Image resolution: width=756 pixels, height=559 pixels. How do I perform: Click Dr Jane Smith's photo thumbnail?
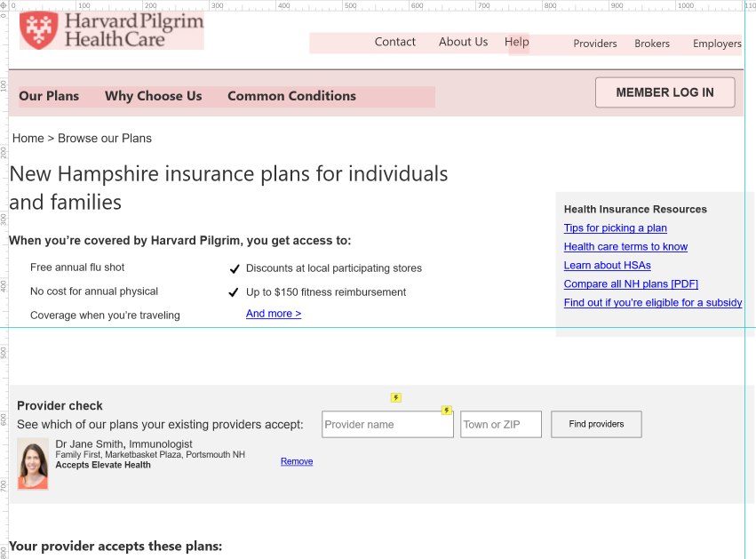click(33, 464)
